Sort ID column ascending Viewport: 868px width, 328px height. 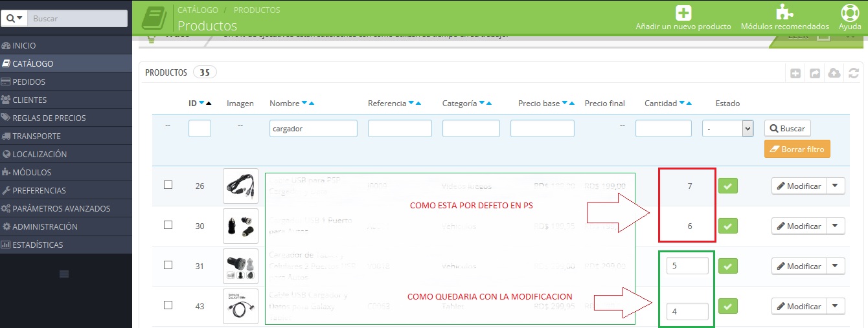point(209,104)
